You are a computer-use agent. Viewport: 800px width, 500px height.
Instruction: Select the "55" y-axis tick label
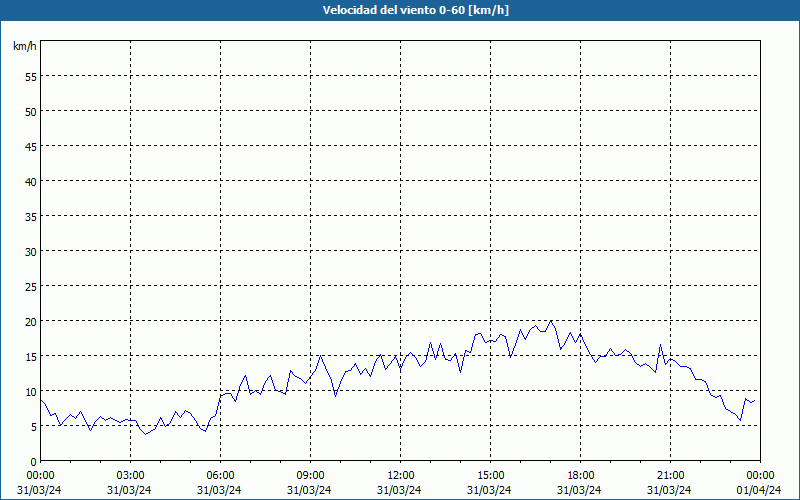pos(31,77)
